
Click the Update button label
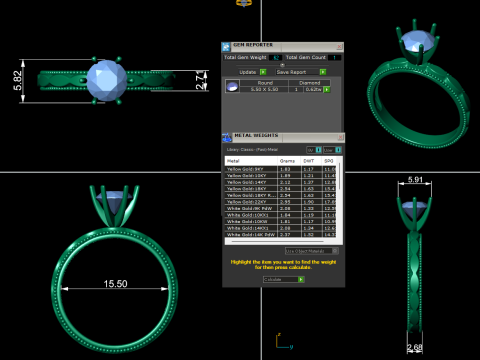click(248, 72)
